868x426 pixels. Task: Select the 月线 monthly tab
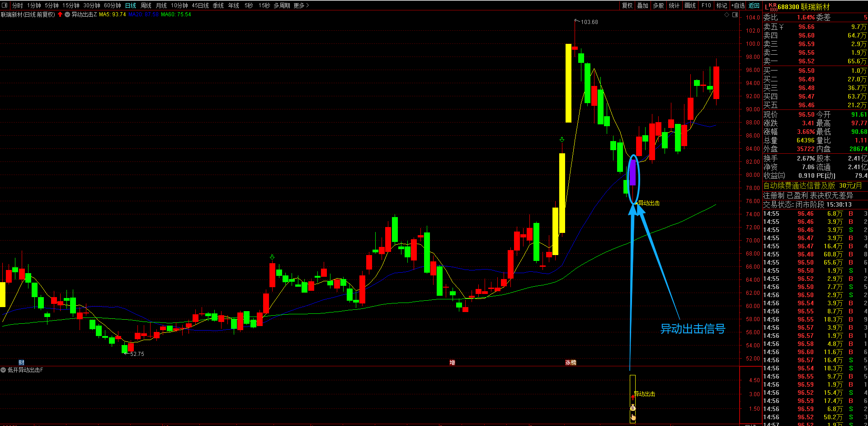(x=161, y=5)
